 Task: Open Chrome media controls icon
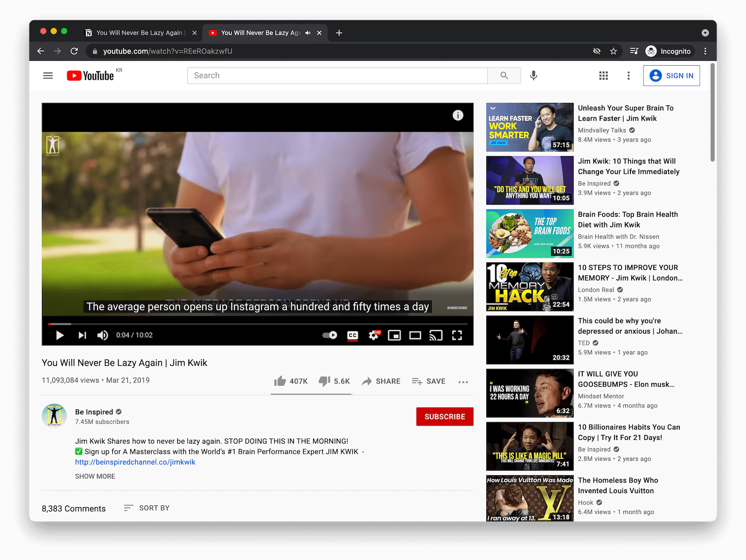coord(634,51)
